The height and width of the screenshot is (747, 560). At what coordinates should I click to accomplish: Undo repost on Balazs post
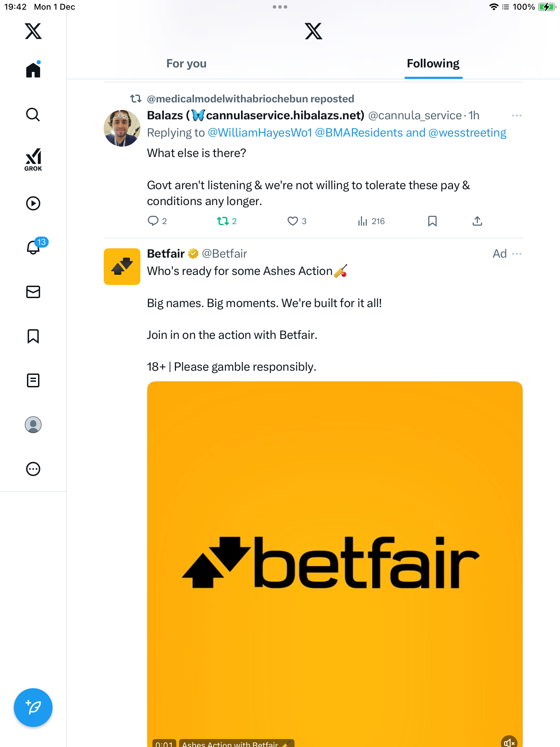pos(223,221)
